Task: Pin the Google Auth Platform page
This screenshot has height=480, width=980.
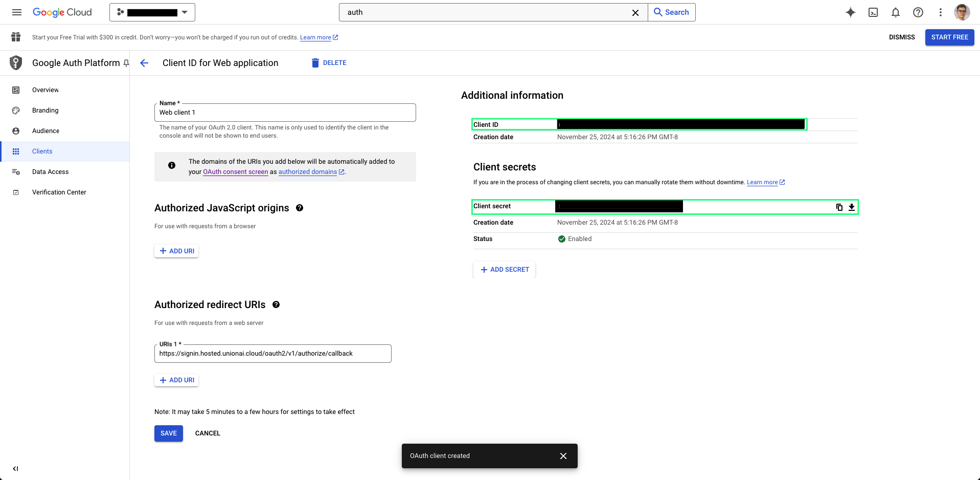Action: (x=126, y=63)
